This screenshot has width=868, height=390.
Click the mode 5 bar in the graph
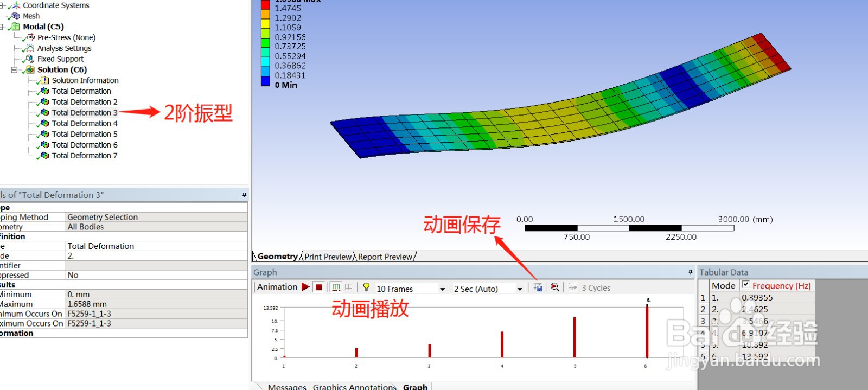(574, 337)
